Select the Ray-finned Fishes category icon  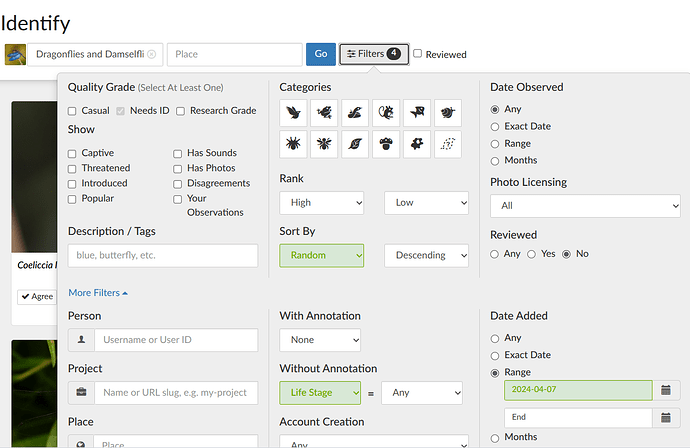click(x=417, y=113)
